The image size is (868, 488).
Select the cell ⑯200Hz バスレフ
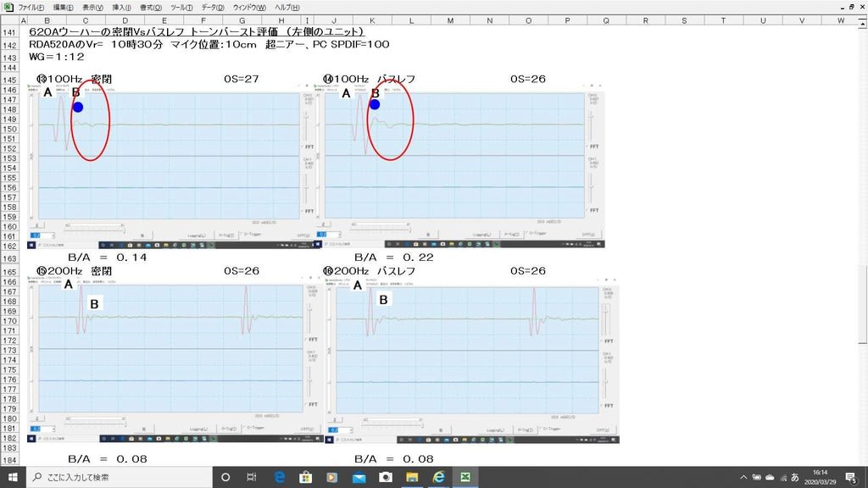369,271
